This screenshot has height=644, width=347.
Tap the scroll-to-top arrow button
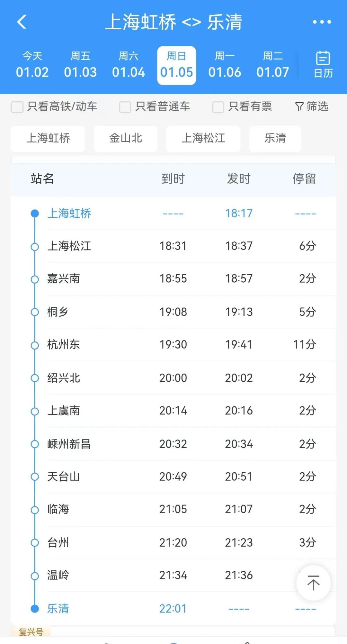[x=313, y=583]
